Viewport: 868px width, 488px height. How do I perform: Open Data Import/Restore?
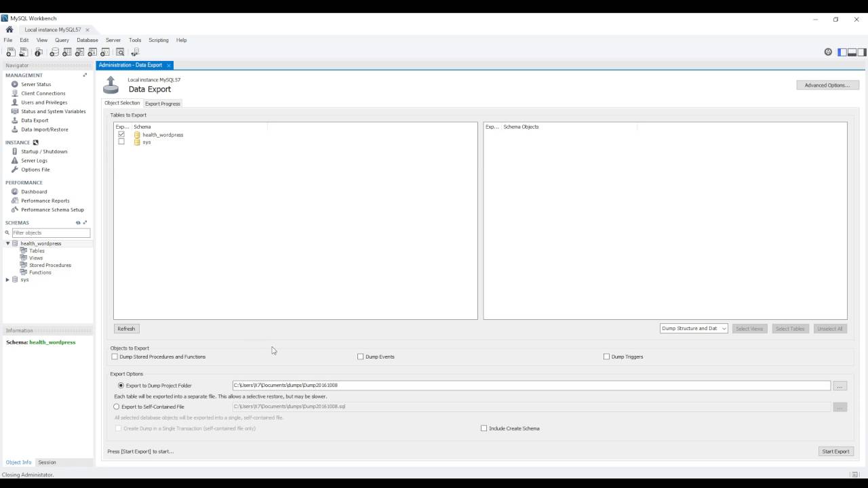point(44,129)
